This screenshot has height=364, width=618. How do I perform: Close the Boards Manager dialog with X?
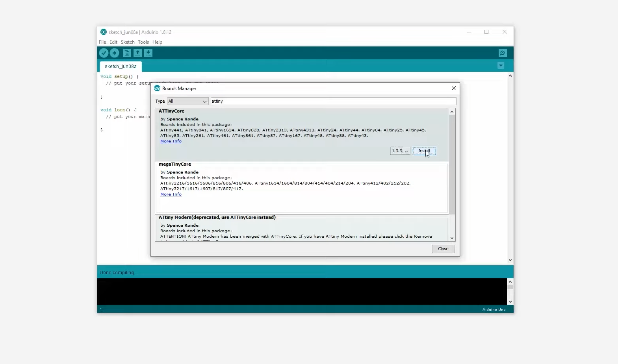[453, 88]
